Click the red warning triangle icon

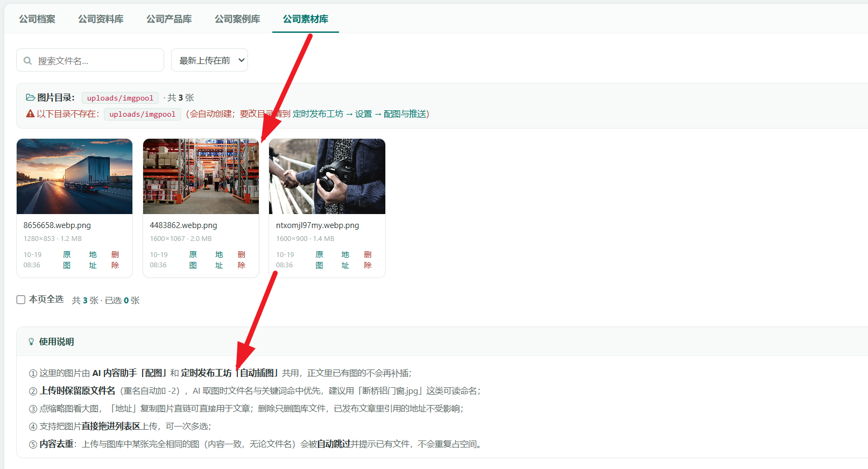tap(31, 113)
